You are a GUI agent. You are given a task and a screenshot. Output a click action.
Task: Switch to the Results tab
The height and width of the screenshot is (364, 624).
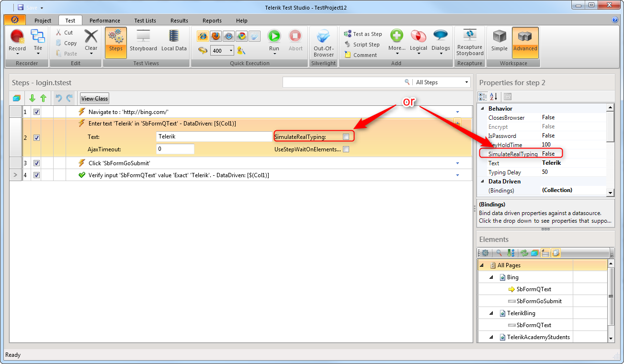point(179,21)
